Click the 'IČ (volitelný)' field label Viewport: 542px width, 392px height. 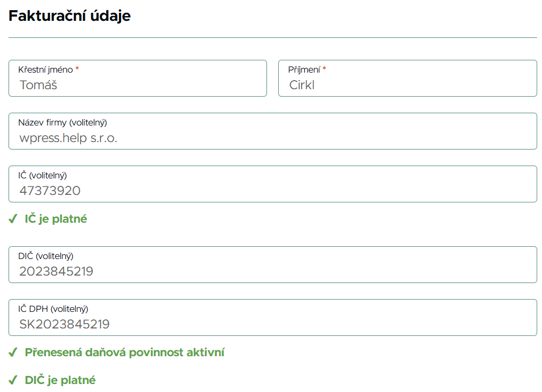pyautogui.click(x=42, y=175)
